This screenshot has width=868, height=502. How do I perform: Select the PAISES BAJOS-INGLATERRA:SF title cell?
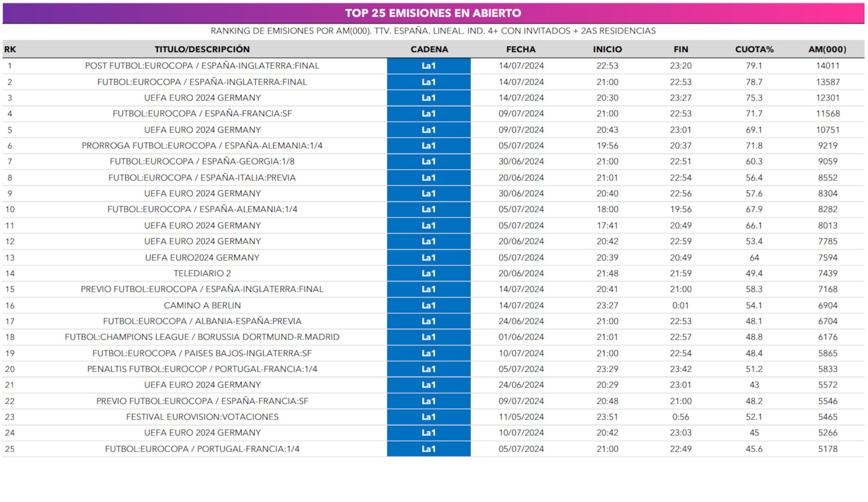[202, 353]
